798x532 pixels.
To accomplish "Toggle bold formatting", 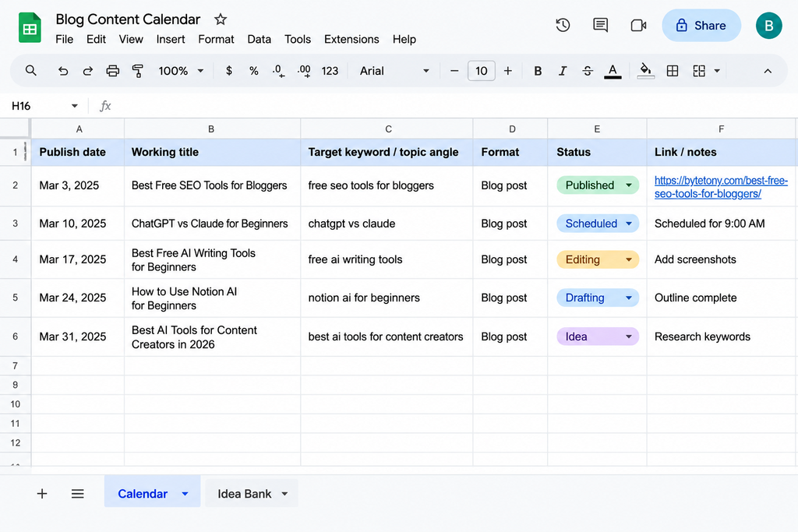I will click(x=538, y=71).
